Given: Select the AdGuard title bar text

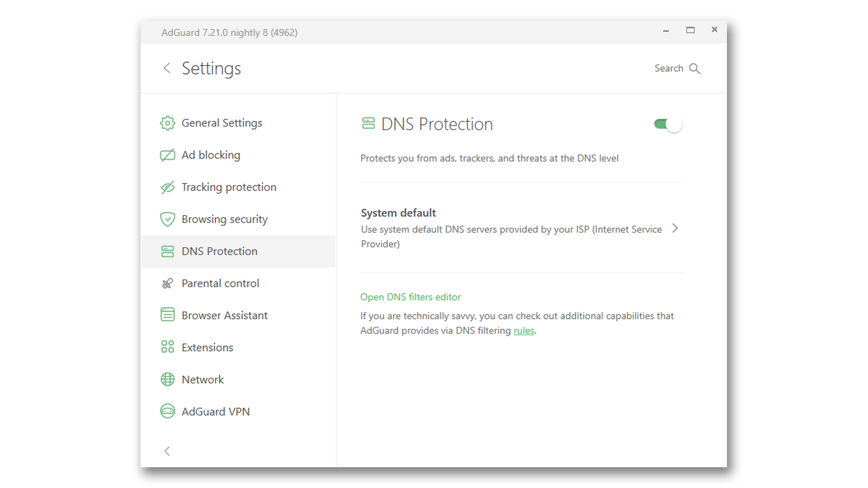Looking at the screenshot, I should [229, 32].
